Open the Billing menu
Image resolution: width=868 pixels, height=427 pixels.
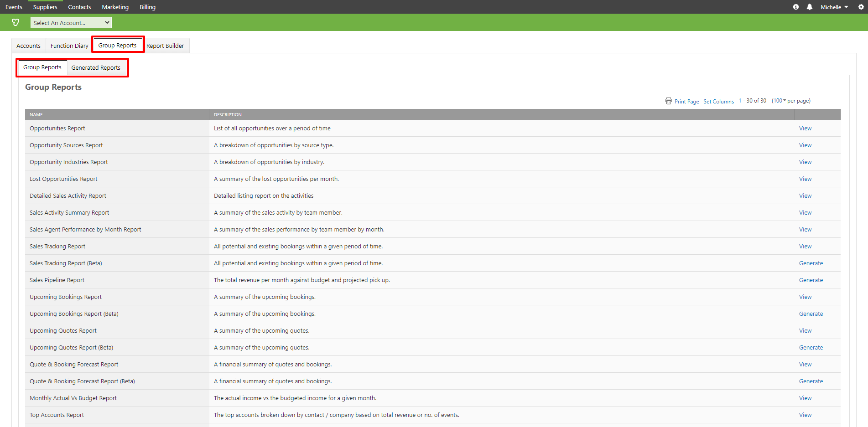[148, 7]
